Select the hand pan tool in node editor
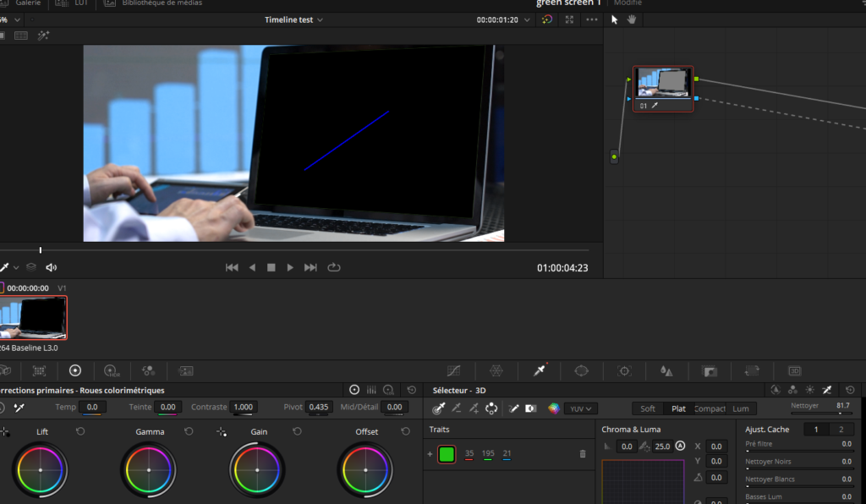Image resolution: width=866 pixels, height=504 pixels. [631, 19]
